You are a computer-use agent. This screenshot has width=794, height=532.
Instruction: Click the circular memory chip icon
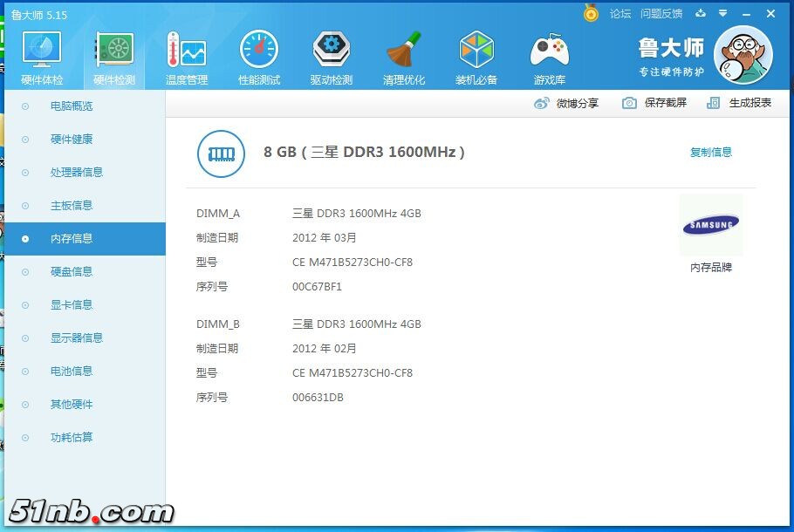[x=221, y=151]
